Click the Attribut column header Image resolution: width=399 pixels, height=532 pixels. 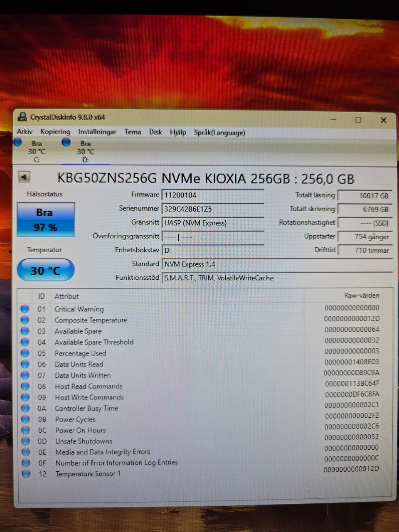(66, 296)
